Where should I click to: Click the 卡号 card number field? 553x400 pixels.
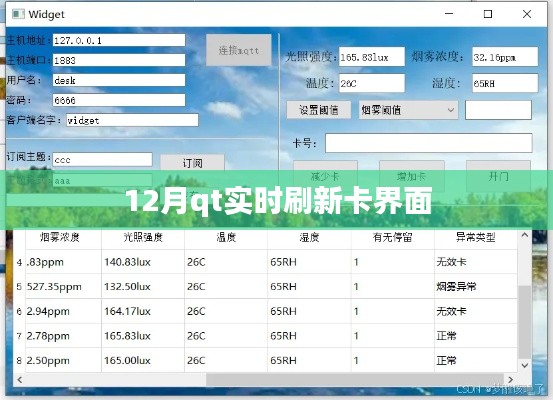coord(429,143)
